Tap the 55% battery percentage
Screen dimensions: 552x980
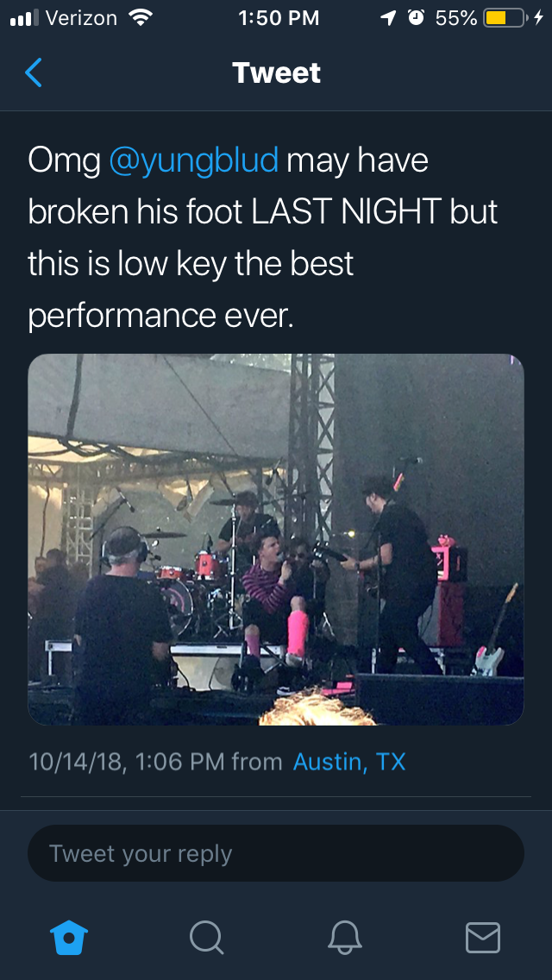[456, 18]
